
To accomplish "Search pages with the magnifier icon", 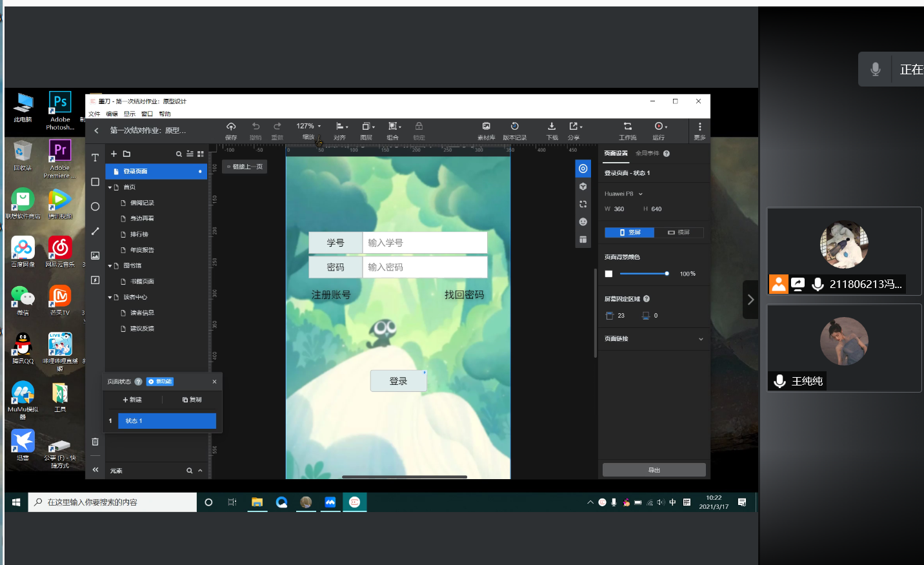I will (x=179, y=154).
